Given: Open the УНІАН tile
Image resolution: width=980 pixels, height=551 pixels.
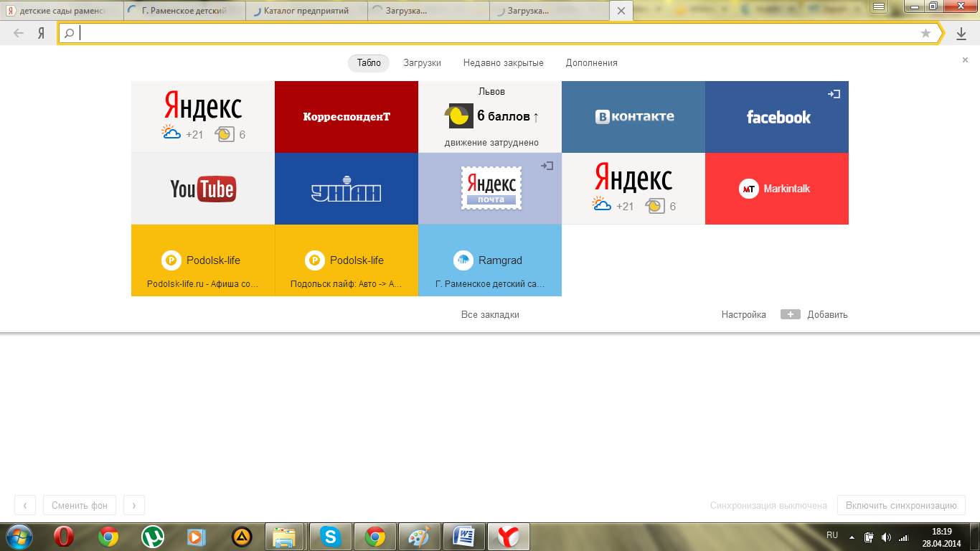Looking at the screenshot, I should click(347, 189).
